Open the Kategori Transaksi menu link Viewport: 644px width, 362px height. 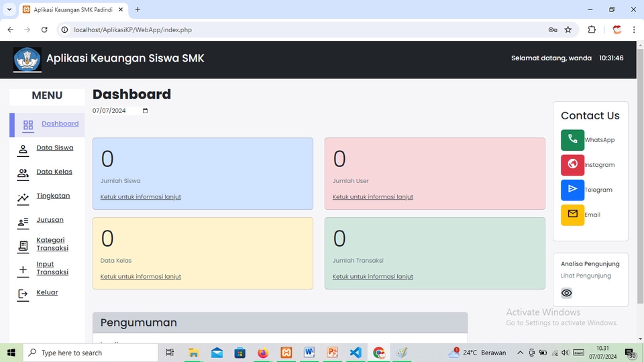tap(52, 244)
